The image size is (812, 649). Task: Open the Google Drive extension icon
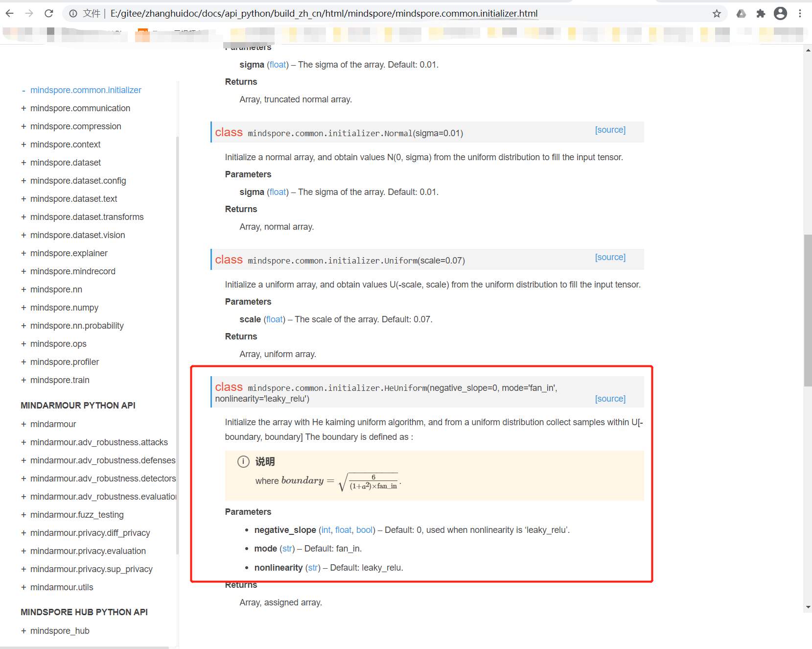(741, 14)
